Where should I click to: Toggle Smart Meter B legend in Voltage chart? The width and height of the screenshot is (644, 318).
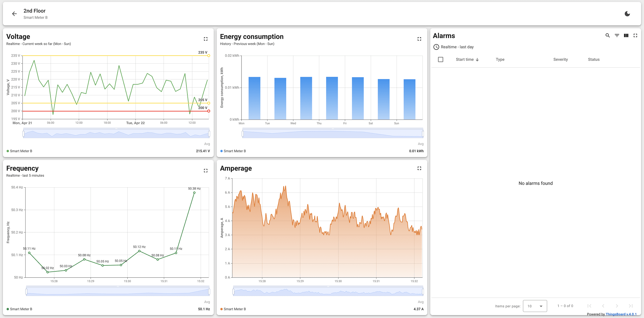pos(21,151)
